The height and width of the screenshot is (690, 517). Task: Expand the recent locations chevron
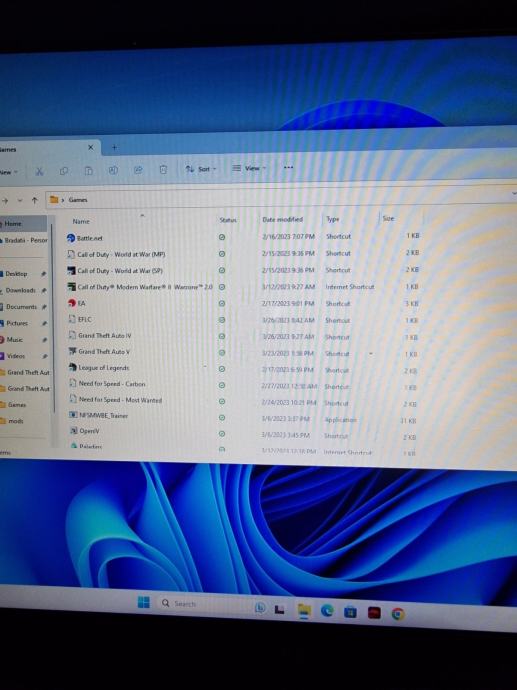20,200
